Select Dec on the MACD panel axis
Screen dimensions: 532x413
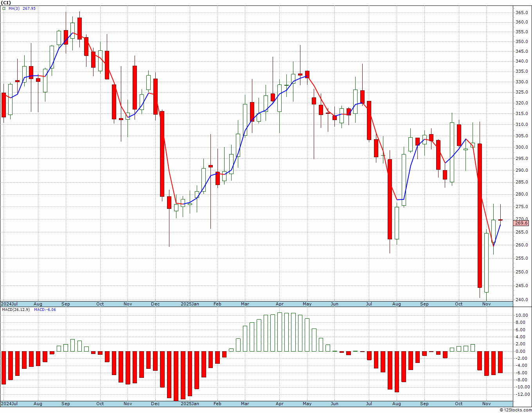155,404
